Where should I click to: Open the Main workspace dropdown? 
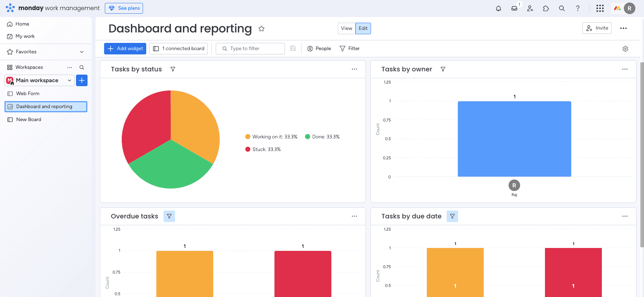[x=40, y=80]
